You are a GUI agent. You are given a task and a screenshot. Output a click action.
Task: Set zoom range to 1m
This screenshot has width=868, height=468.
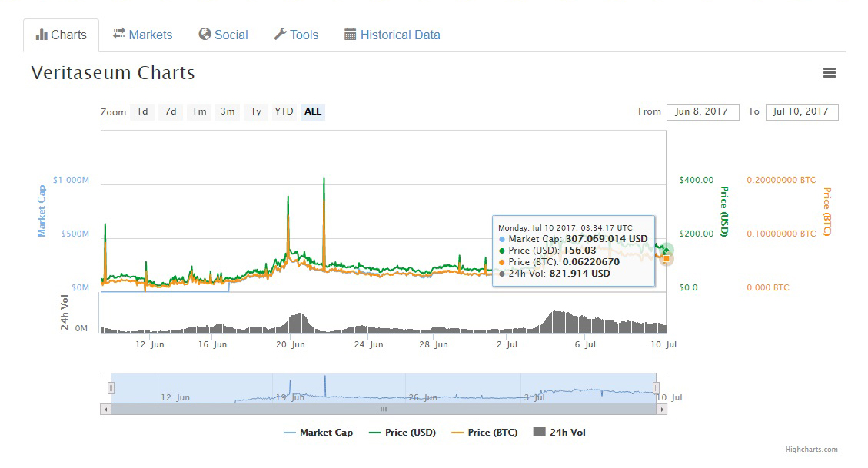coord(199,111)
